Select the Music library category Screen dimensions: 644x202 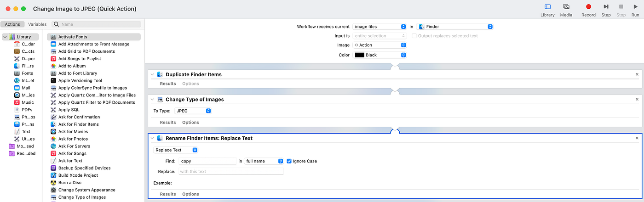[28, 102]
